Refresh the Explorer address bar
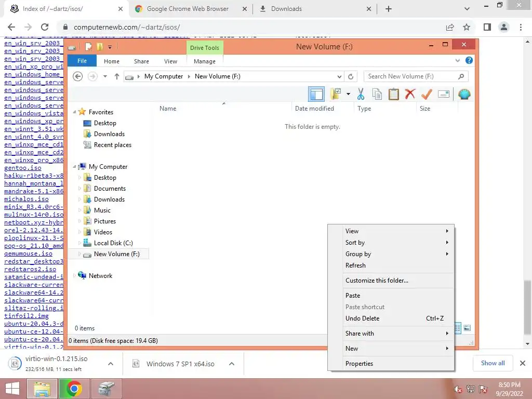The height and width of the screenshot is (399, 532). [351, 76]
